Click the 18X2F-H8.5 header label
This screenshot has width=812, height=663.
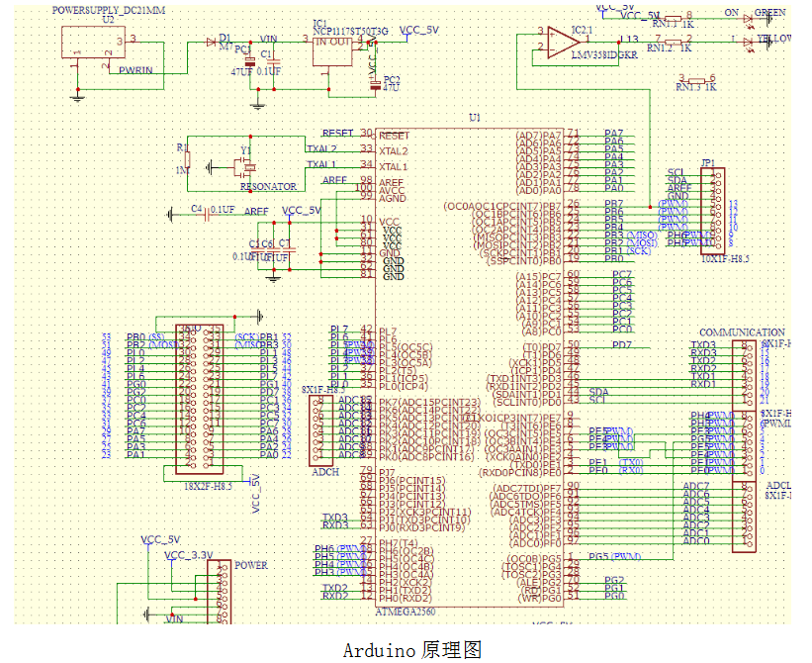point(208,487)
